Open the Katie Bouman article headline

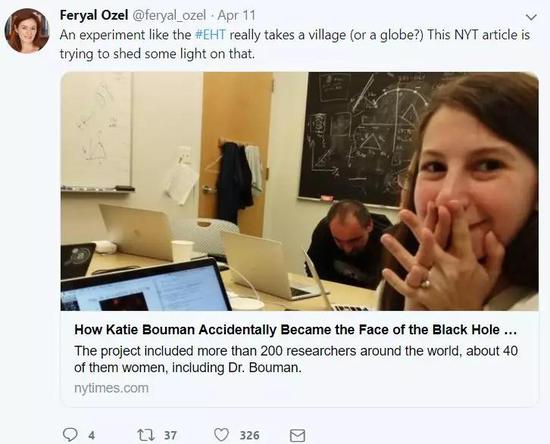[x=295, y=330]
